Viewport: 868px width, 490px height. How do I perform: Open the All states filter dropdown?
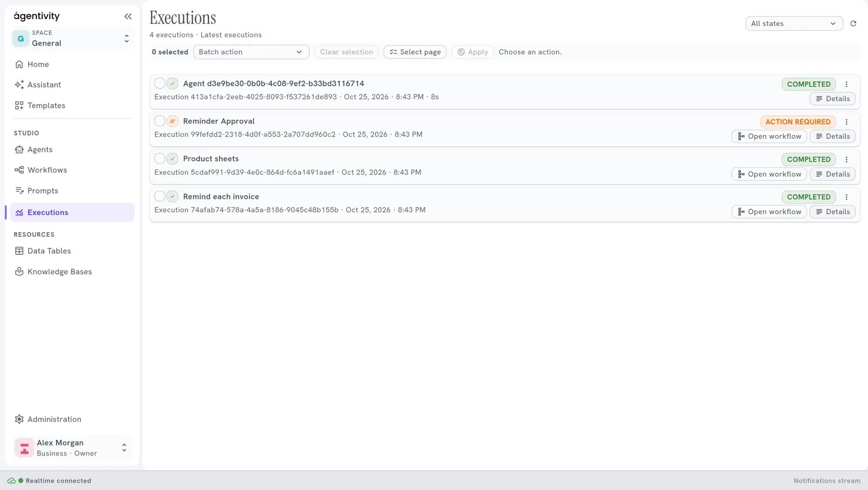point(794,23)
